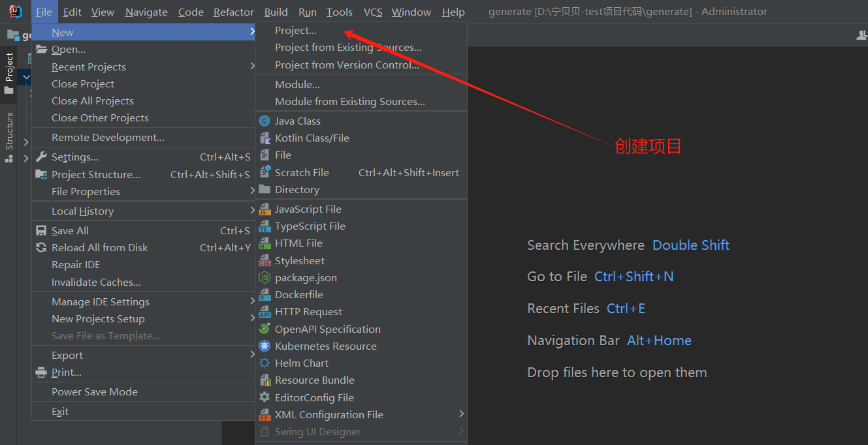Open the Project tool window sidebar tab
Image resolution: width=868 pixels, height=445 pixels.
[x=9, y=73]
